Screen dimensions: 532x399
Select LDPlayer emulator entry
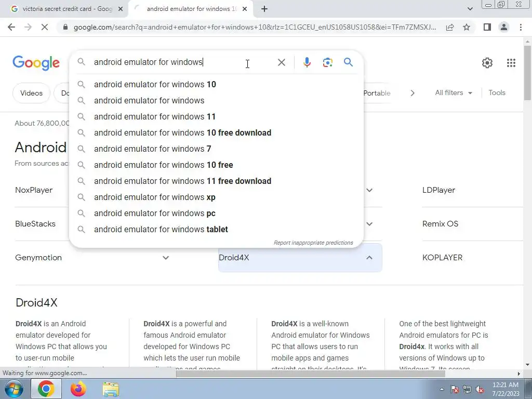(x=438, y=190)
